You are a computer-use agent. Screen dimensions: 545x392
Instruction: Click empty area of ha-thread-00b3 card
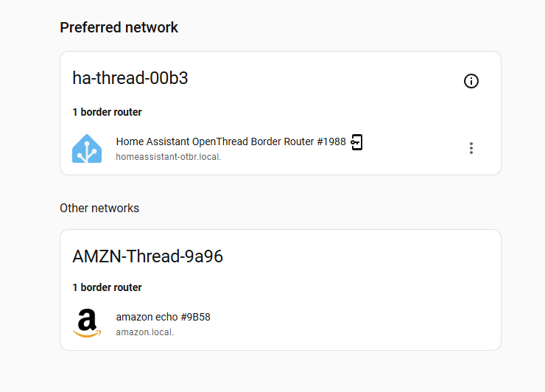point(313,101)
